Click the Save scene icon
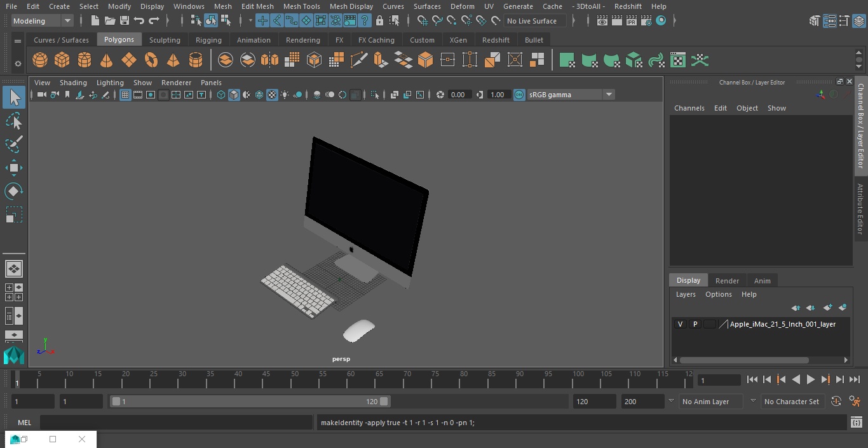The height and width of the screenshot is (448, 868). point(125,21)
